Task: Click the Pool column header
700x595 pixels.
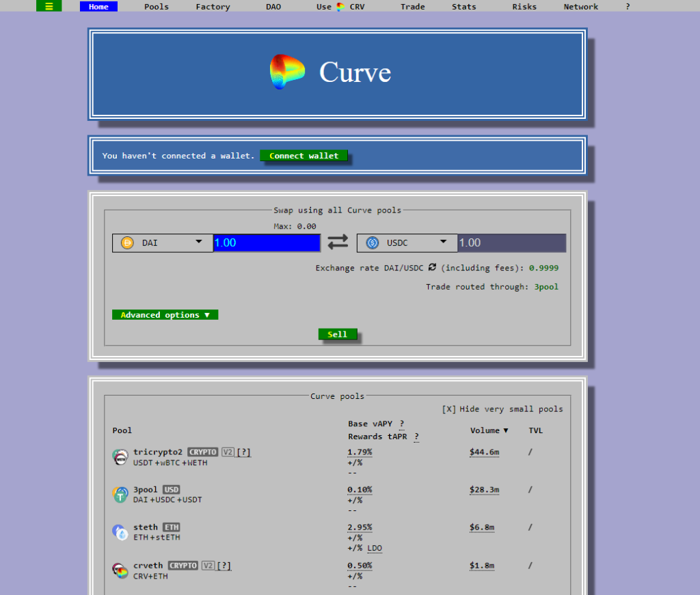Action: [122, 430]
